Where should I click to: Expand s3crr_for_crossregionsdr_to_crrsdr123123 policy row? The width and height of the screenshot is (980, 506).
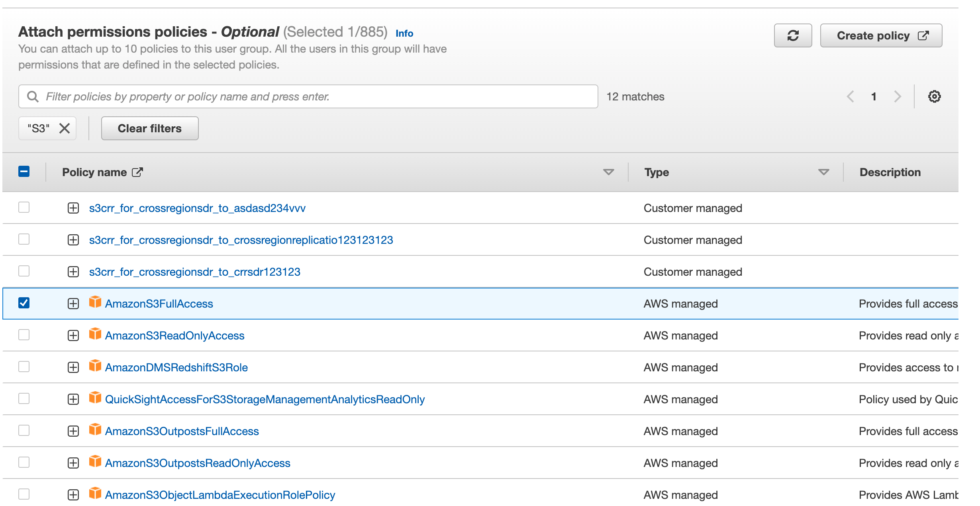coord(73,272)
